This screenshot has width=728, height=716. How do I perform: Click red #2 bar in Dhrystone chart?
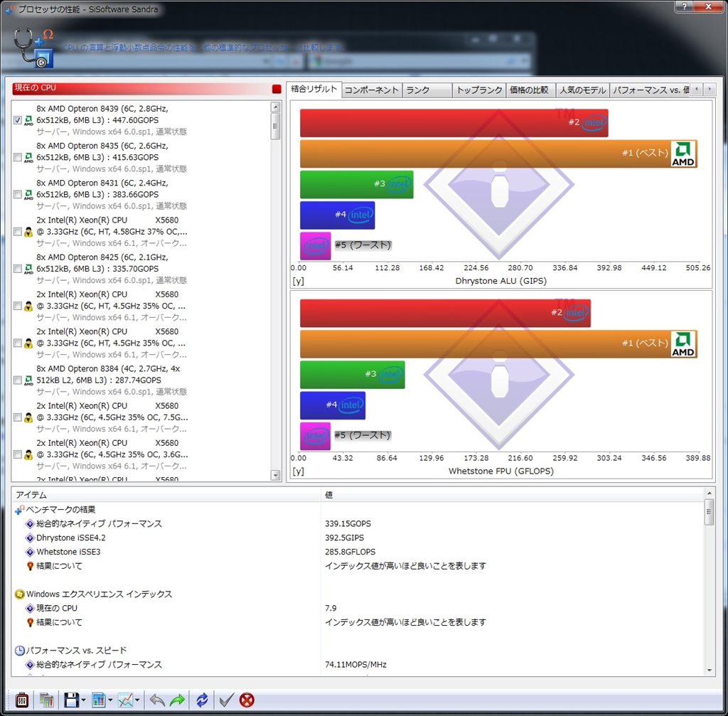click(454, 123)
